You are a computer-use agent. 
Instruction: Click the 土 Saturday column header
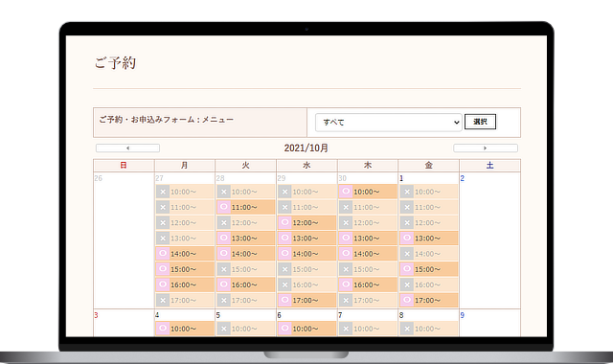pos(489,166)
